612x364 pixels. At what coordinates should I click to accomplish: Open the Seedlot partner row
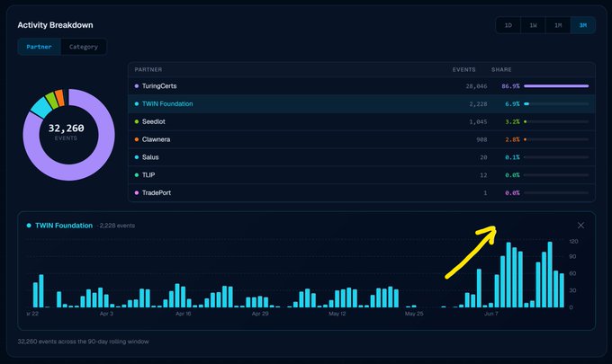coord(362,121)
